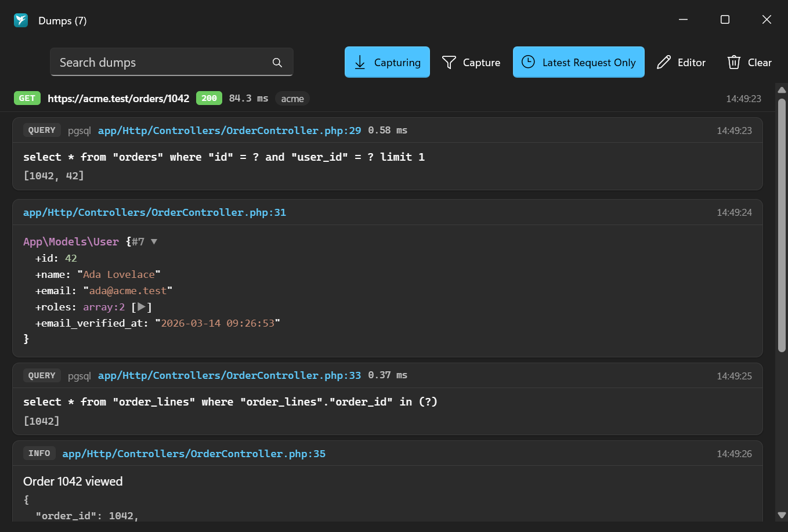Click the scrollbar down arrow
Screen dimensions: 788x532
(x=782, y=515)
